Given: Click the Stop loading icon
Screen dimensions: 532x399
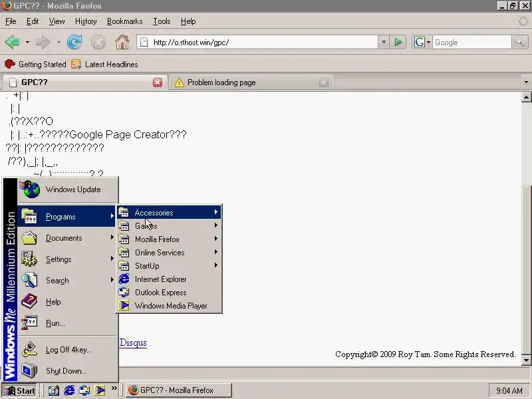Looking at the screenshot, I should pyautogui.click(x=98, y=43).
